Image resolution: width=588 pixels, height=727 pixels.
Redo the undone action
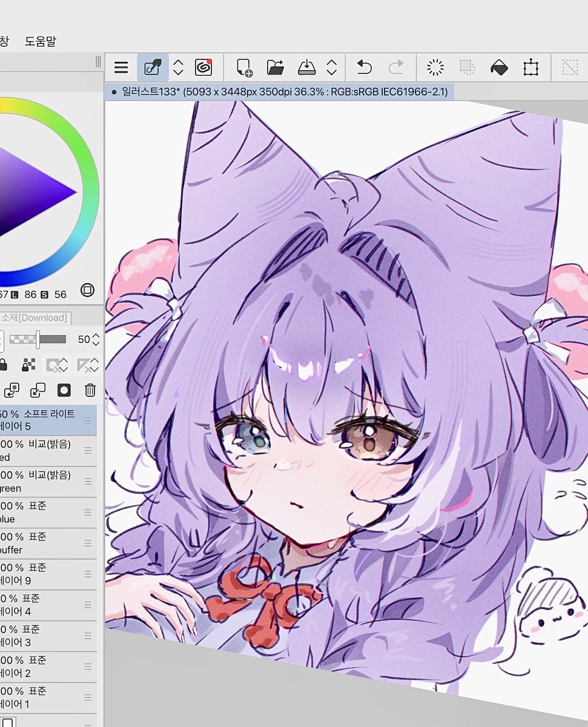396,67
